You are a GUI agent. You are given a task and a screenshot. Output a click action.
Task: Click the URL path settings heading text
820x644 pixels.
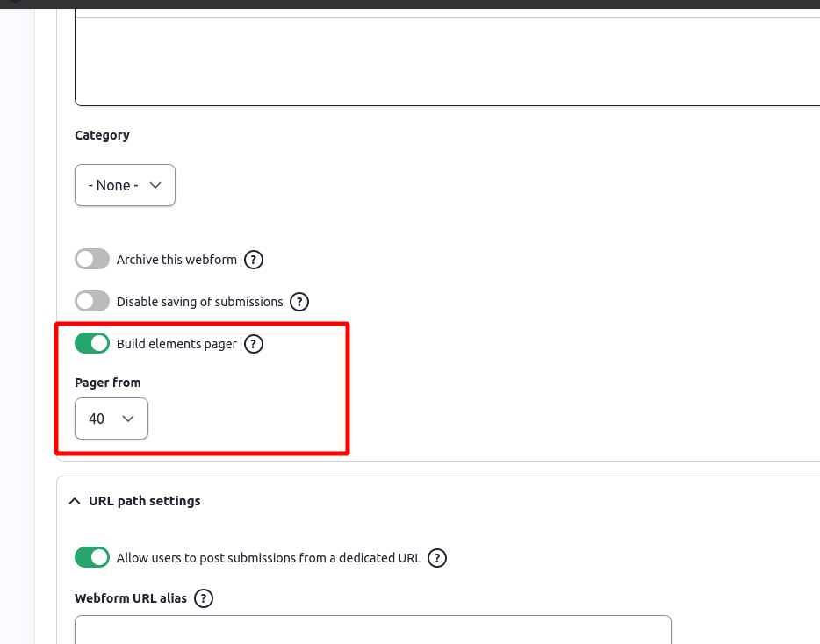tap(145, 500)
